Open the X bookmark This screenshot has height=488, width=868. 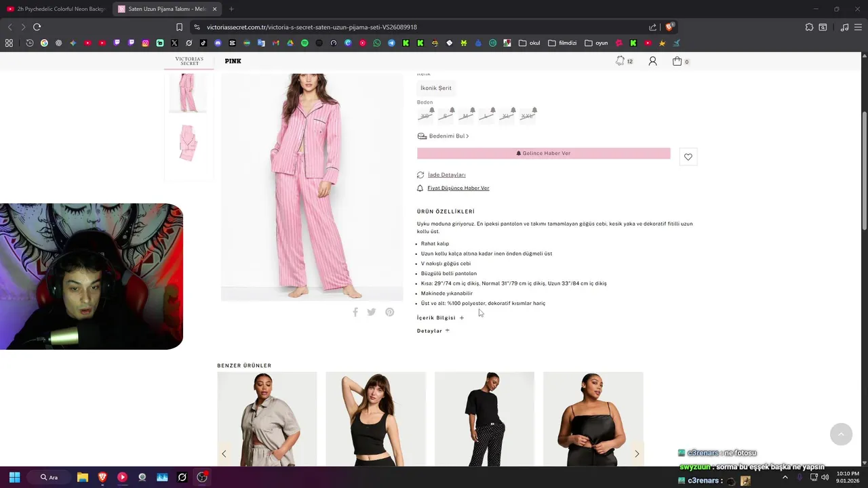pos(174,43)
